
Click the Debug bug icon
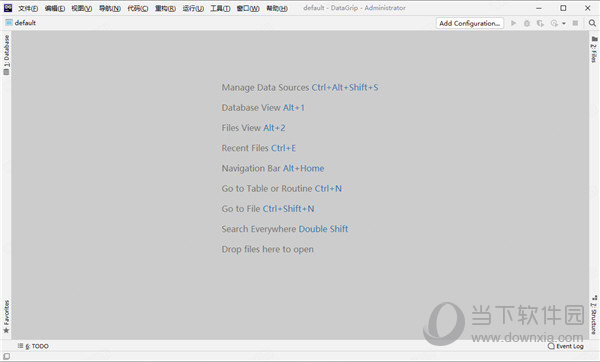[527, 23]
